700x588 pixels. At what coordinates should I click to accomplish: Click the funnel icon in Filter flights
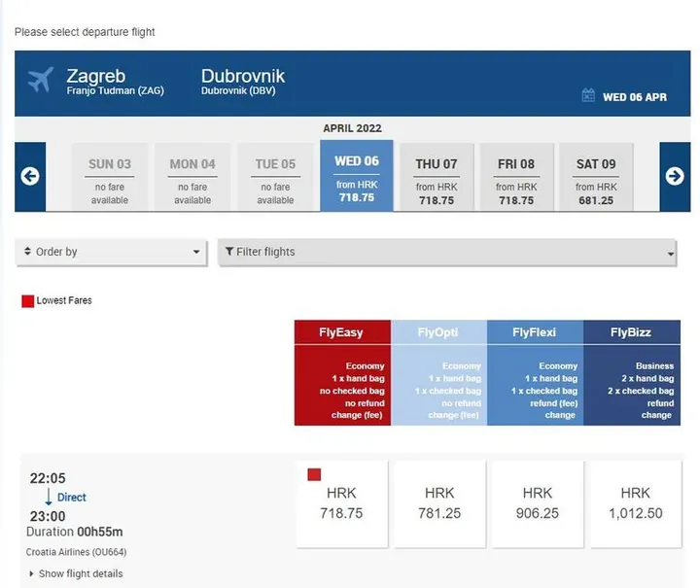[x=229, y=252]
